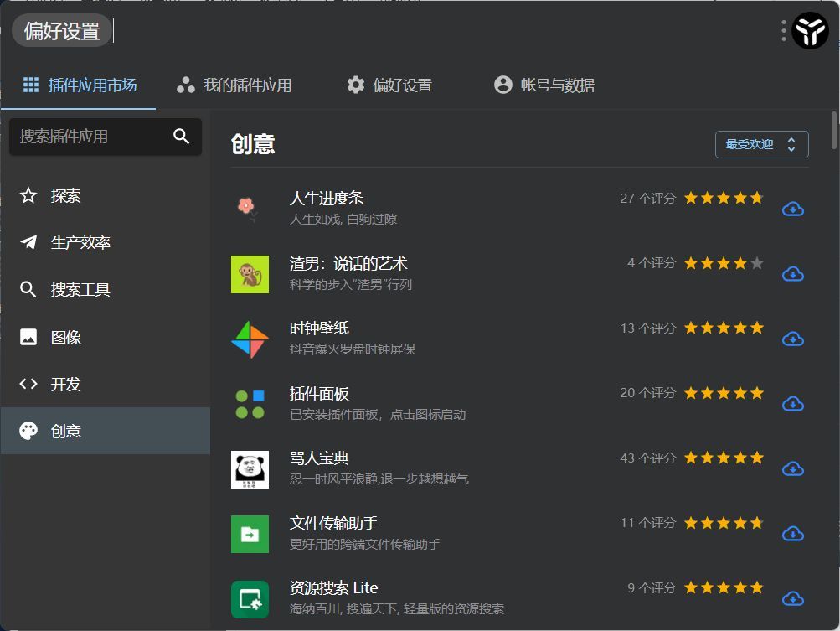Click the 4 个评分 rating count
This screenshot has width=840, height=631.
pyautogui.click(x=652, y=263)
